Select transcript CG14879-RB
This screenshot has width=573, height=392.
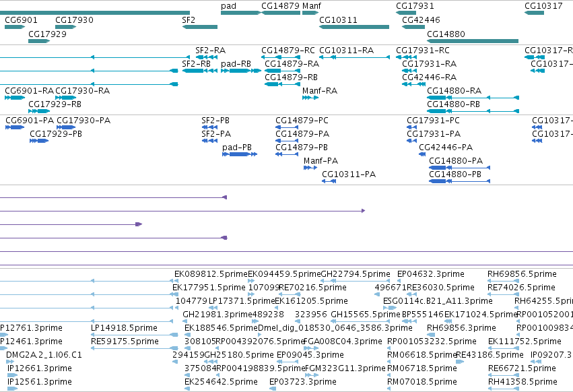283,84
